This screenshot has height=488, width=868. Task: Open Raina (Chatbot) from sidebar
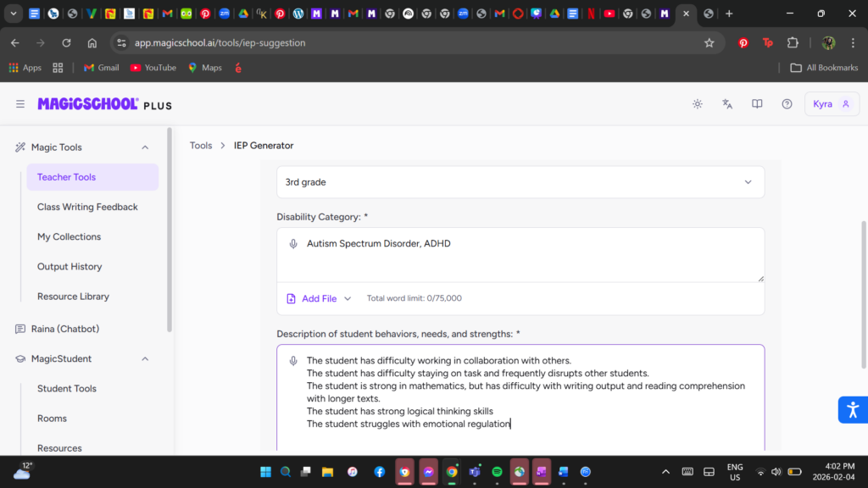64,329
